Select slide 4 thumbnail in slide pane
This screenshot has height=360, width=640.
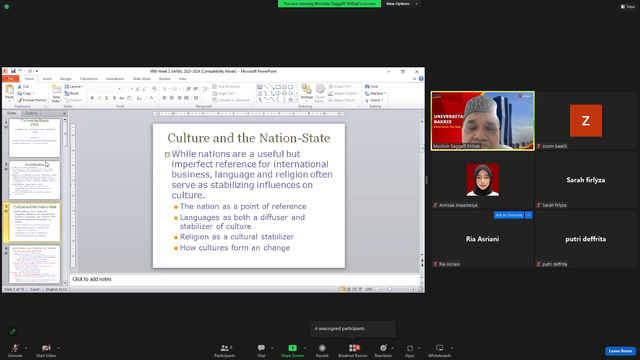pos(35,264)
